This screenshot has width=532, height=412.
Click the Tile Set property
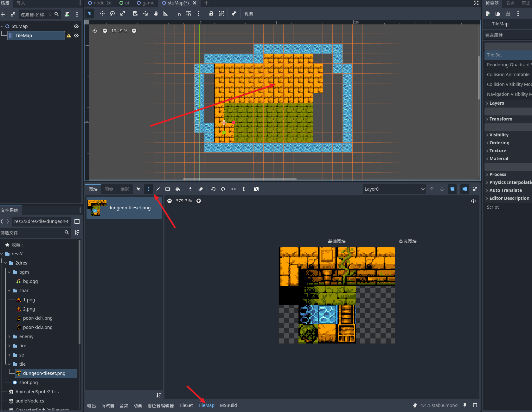tap(508, 55)
